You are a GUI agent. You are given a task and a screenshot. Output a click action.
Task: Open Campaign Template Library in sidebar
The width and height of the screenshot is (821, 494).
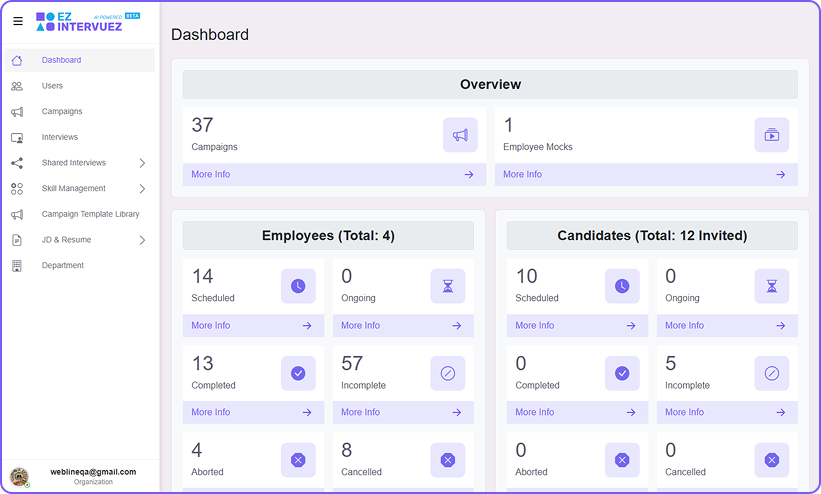(90, 214)
